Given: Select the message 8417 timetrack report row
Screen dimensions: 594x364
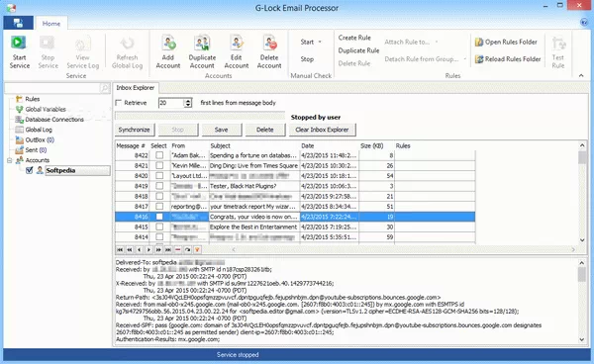Looking at the screenshot, I should point(295,207).
